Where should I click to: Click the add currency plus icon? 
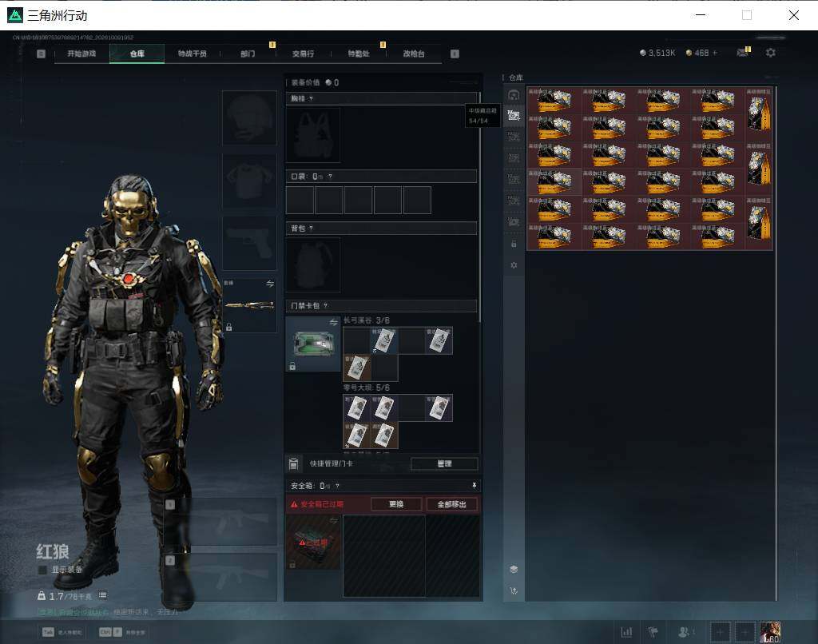pos(715,53)
